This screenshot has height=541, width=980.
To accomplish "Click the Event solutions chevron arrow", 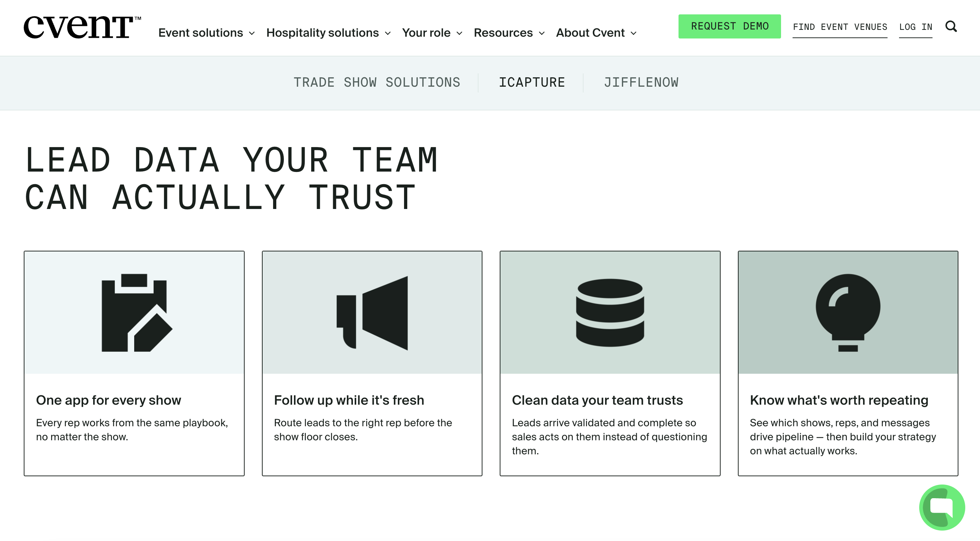I will (252, 33).
